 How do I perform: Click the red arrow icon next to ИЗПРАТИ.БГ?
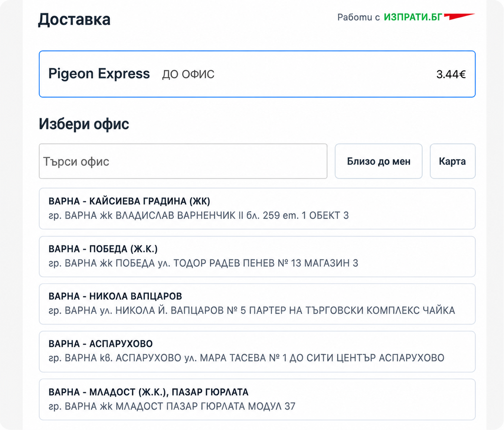click(459, 16)
